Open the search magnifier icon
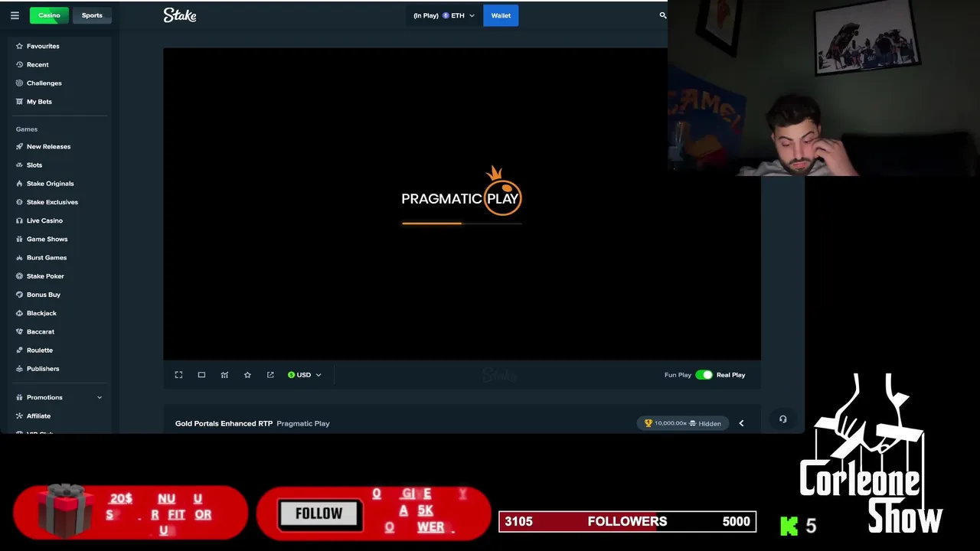 tap(663, 15)
